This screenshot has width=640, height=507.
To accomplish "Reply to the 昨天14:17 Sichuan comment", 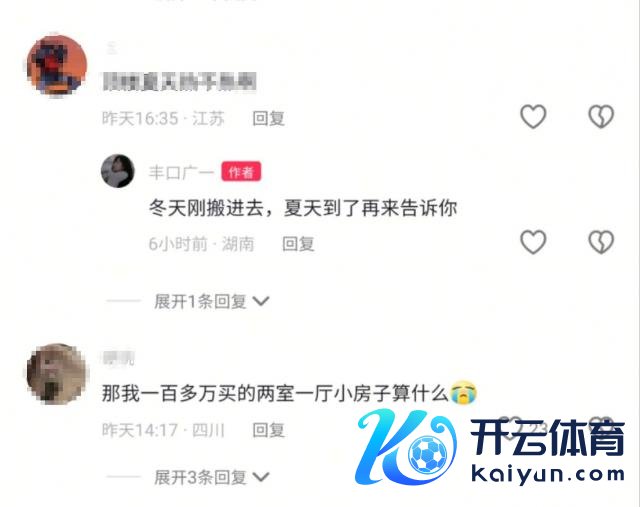I will (x=268, y=430).
